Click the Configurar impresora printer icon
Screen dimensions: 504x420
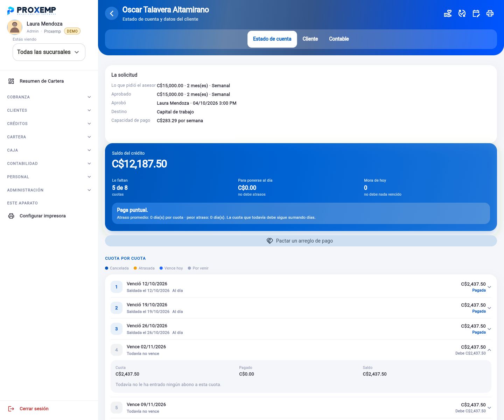(11, 216)
